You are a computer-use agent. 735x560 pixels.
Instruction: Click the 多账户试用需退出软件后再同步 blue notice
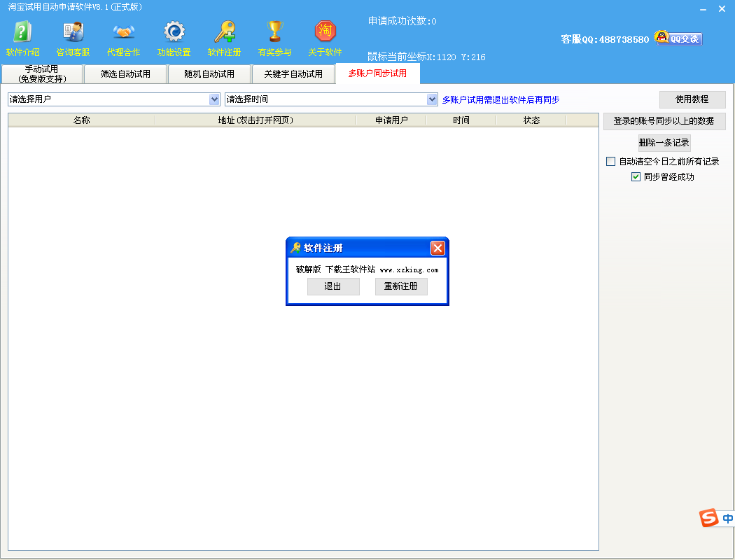click(500, 100)
